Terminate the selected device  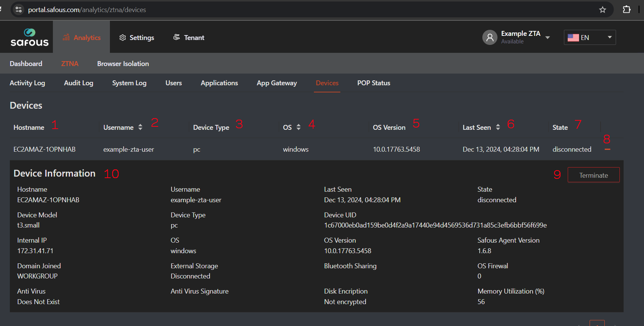pos(593,175)
